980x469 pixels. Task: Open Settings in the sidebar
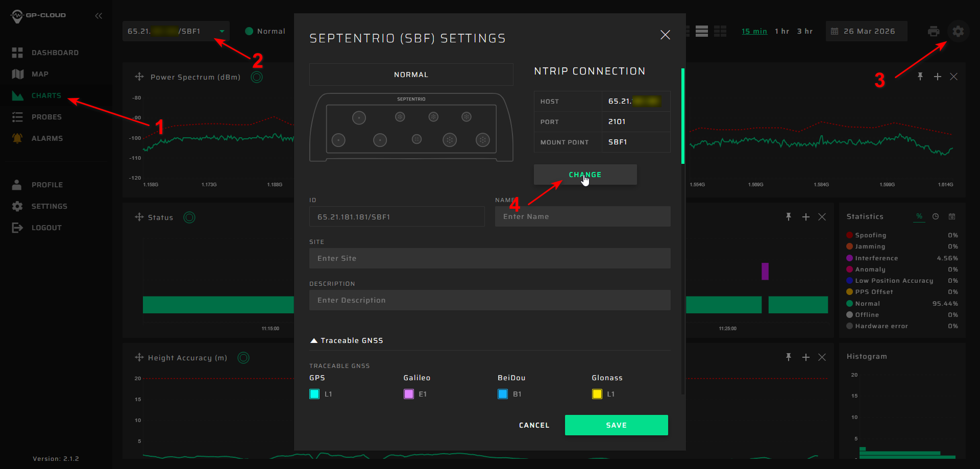click(x=39, y=206)
